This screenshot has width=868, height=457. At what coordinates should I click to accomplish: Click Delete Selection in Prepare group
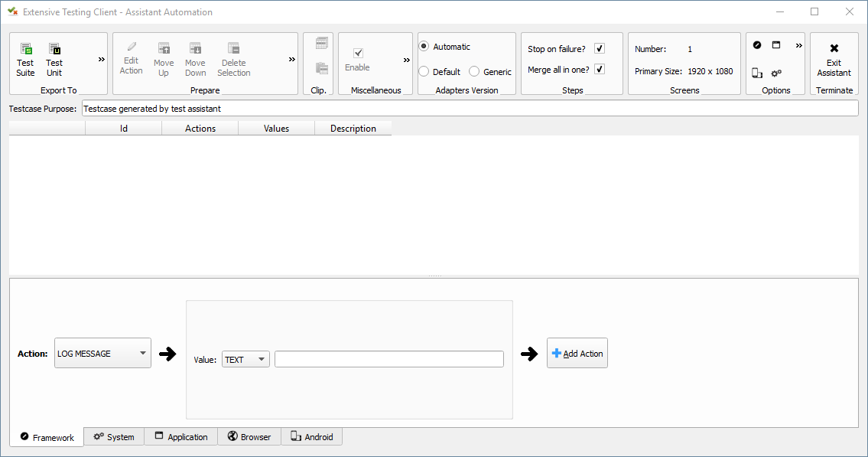coord(233,60)
